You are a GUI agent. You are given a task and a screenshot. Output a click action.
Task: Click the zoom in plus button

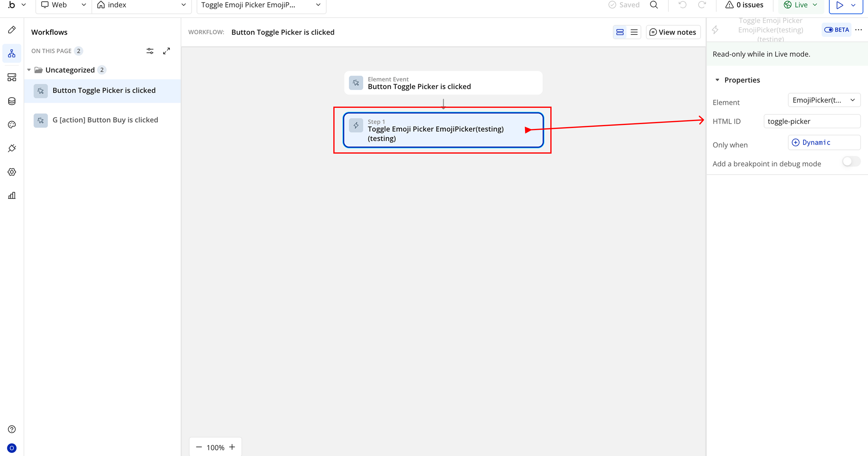232,447
